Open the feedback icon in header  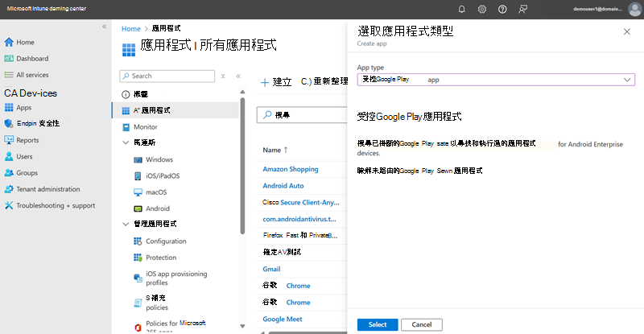click(x=522, y=9)
